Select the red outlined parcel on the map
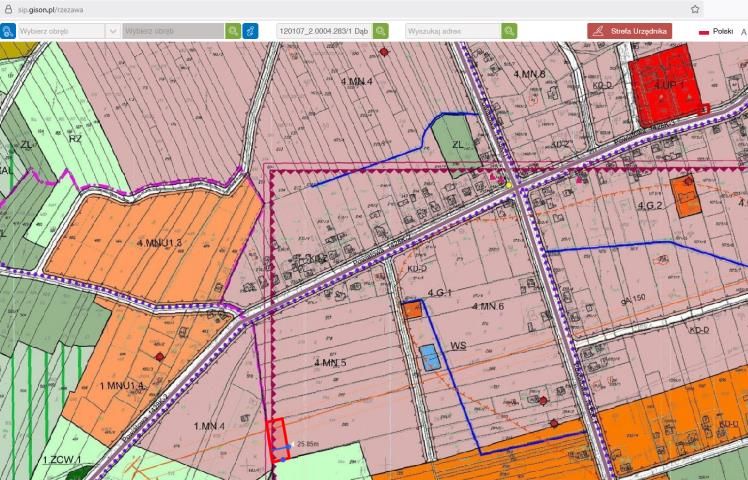 point(278,438)
